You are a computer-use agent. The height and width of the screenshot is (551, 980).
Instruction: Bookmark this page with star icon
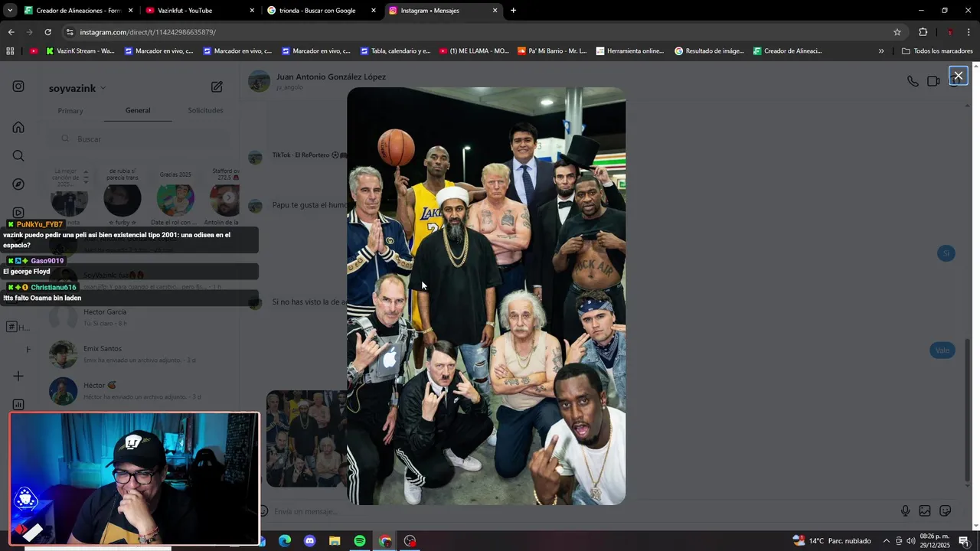(x=897, y=32)
